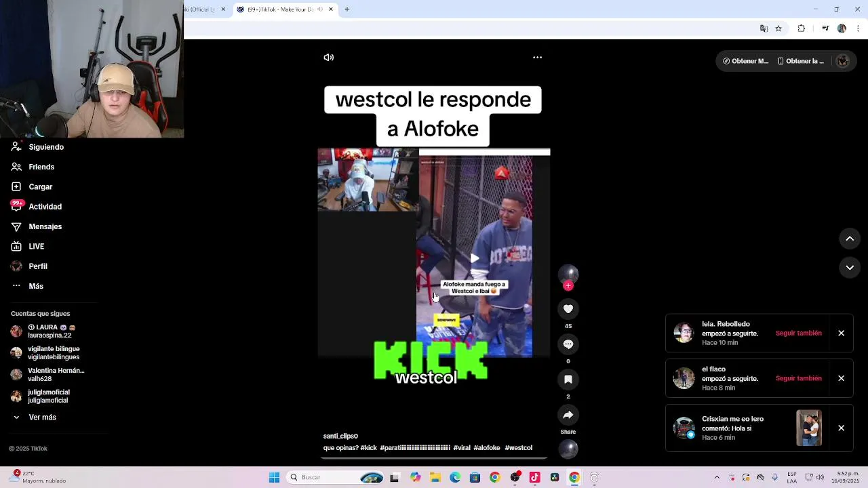
Task: Click Seguir también for lela. Rebolledo
Action: 798,333
